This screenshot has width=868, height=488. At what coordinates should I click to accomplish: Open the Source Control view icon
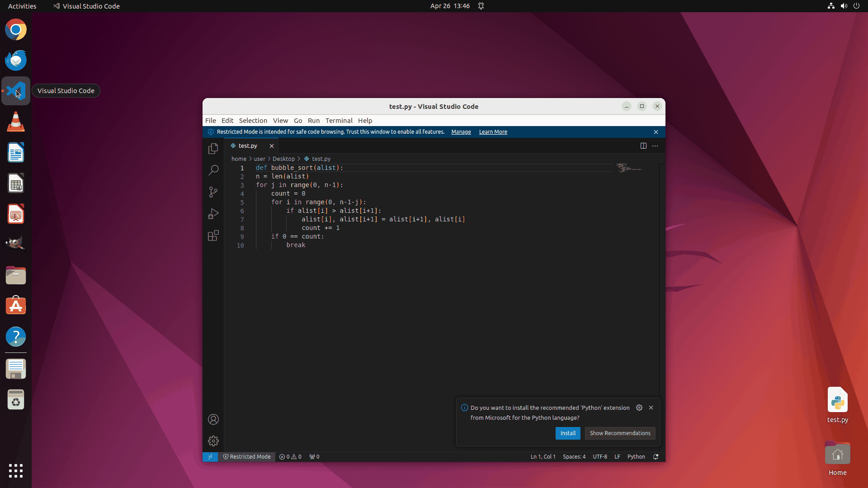pyautogui.click(x=213, y=192)
